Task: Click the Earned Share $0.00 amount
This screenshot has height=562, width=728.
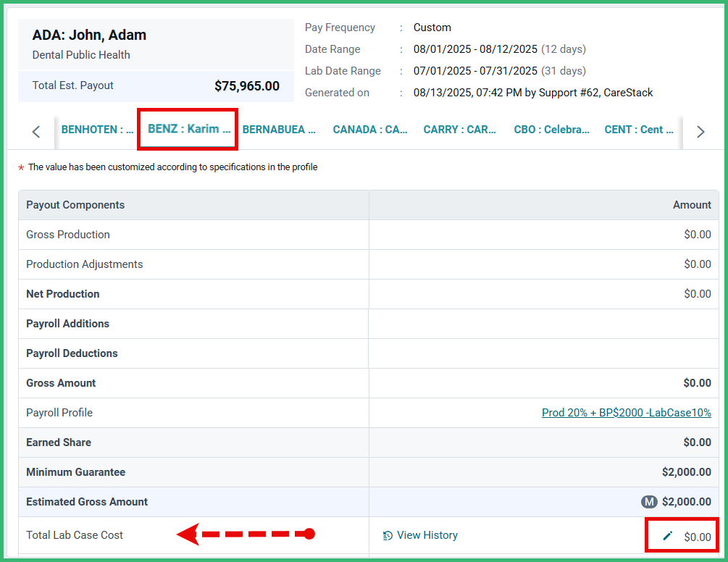Action: click(698, 443)
